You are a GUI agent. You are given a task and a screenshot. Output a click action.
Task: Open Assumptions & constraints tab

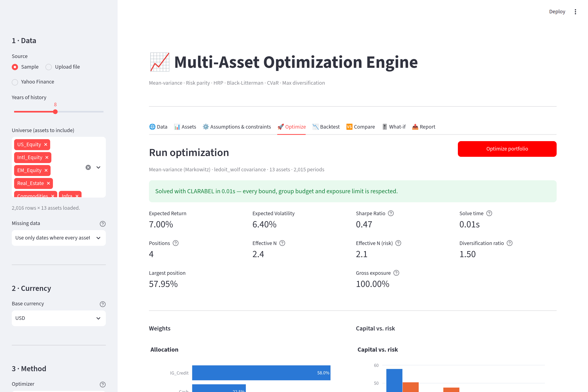(237, 127)
